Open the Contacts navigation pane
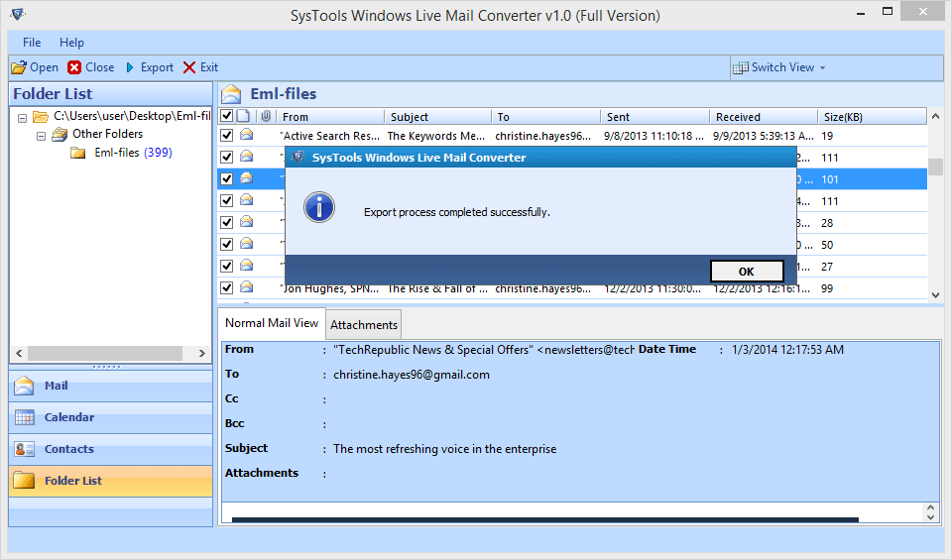Viewport: 952px width, 560px height. pyautogui.click(x=110, y=449)
